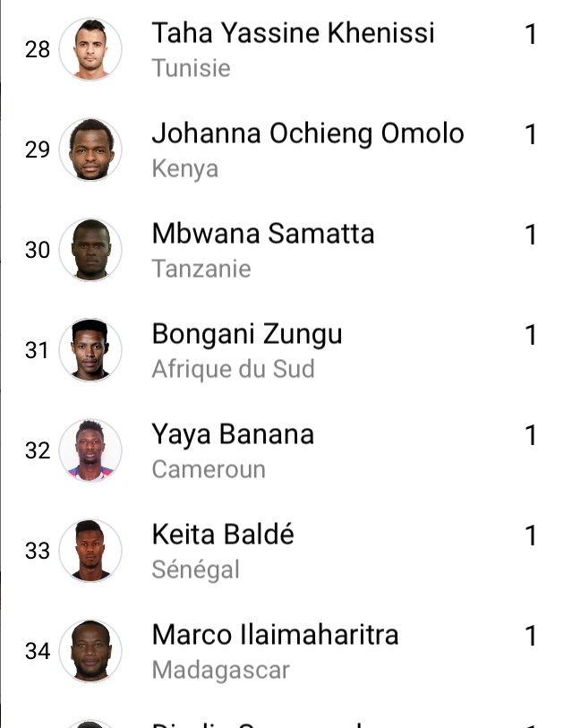
Task: Select the Sénégal country label
Action: point(196,570)
